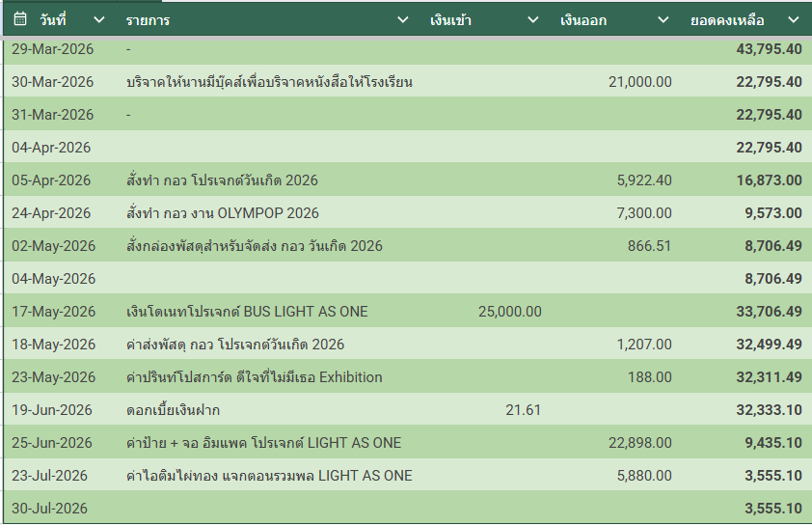Select balance 22,795.40 on 30-Mar-2026 row
812x525 pixels.
point(769,82)
